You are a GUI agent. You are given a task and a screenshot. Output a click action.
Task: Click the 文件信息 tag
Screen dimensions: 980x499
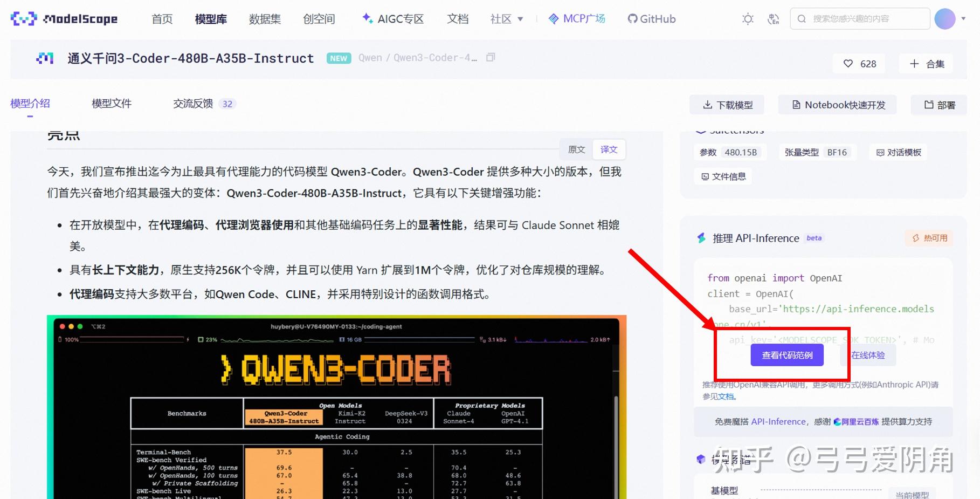pyautogui.click(x=723, y=176)
